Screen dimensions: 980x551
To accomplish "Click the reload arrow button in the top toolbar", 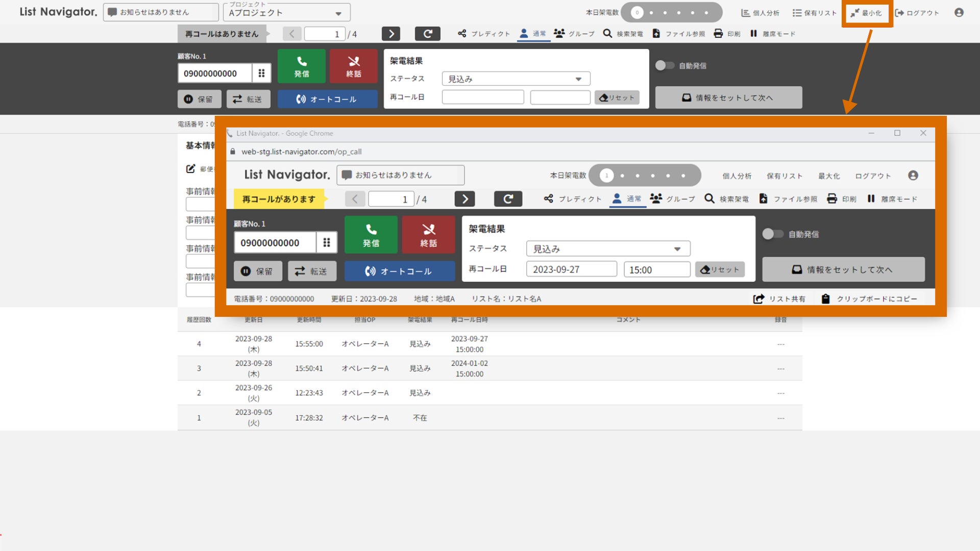I will [x=427, y=34].
